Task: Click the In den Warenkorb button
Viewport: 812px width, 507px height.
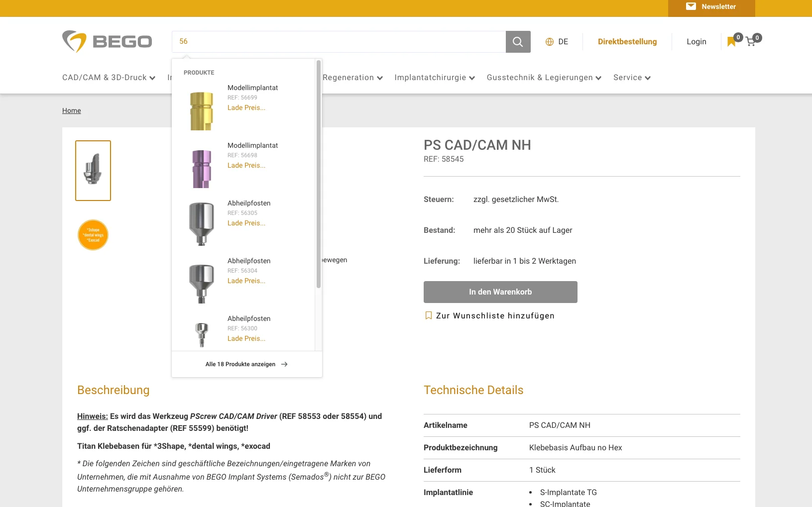Action: (x=500, y=292)
